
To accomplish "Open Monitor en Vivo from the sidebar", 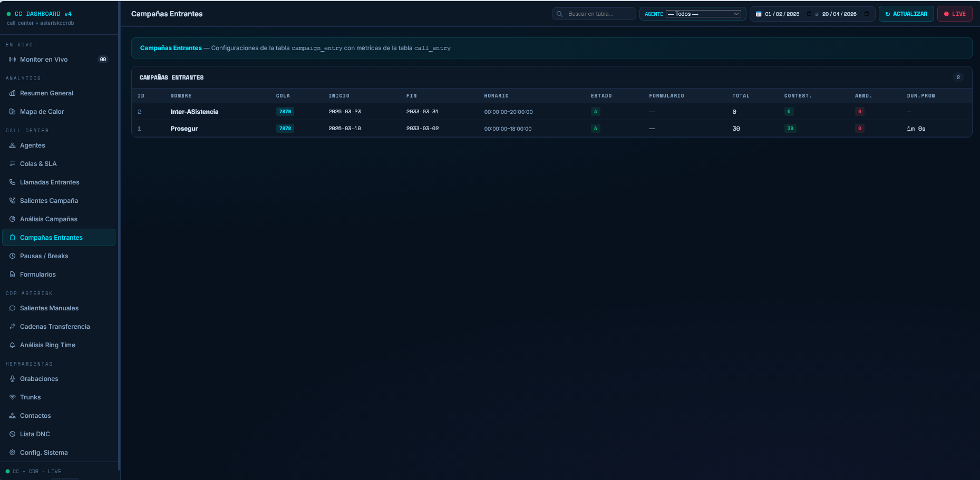I will [44, 60].
